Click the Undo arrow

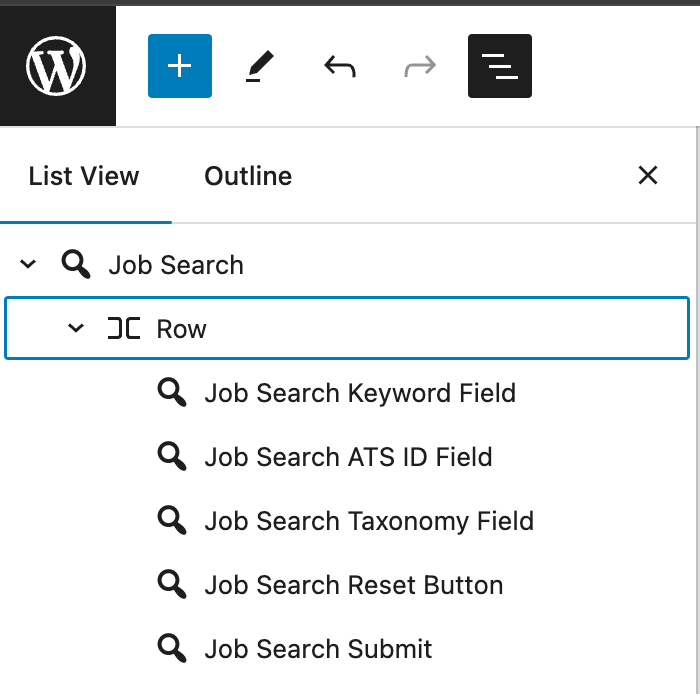(x=340, y=66)
